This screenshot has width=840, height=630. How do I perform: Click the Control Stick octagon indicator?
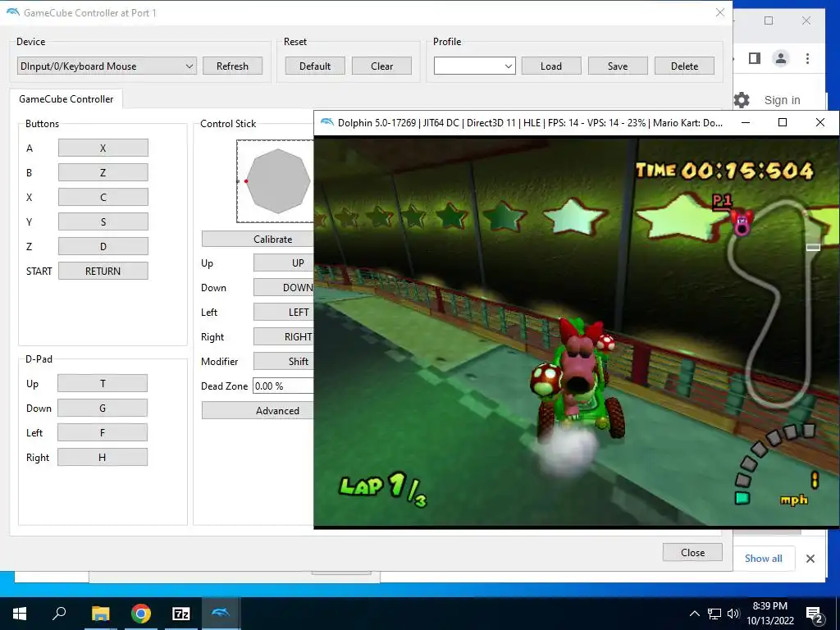coord(276,181)
